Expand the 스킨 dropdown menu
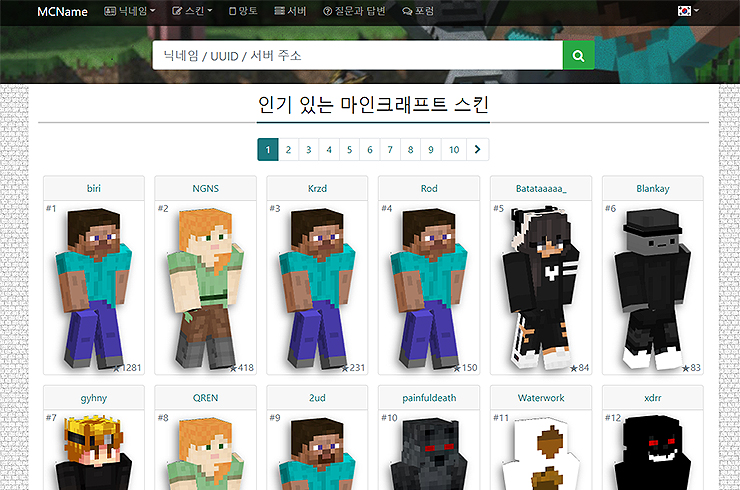740x490 pixels. click(192, 11)
